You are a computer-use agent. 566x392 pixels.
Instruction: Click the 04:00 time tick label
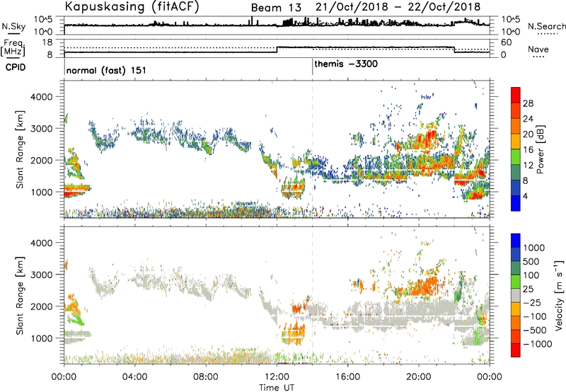coord(134,377)
